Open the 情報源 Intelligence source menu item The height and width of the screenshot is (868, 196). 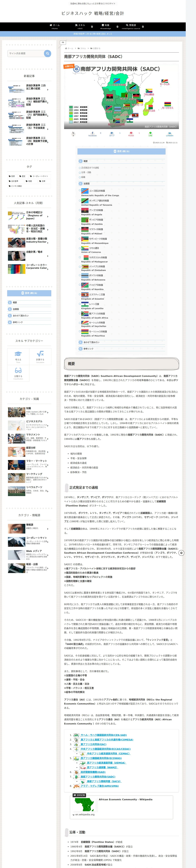click(131, 27)
